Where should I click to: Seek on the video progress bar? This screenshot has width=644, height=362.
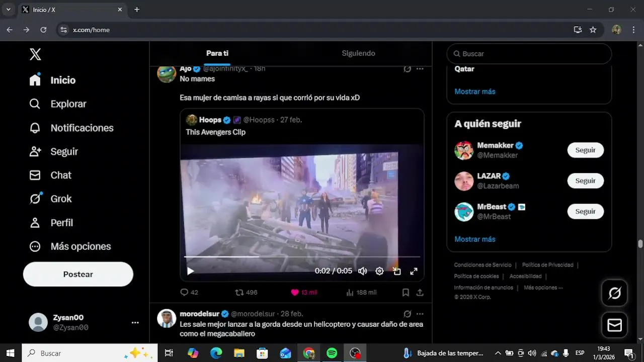tap(302, 256)
